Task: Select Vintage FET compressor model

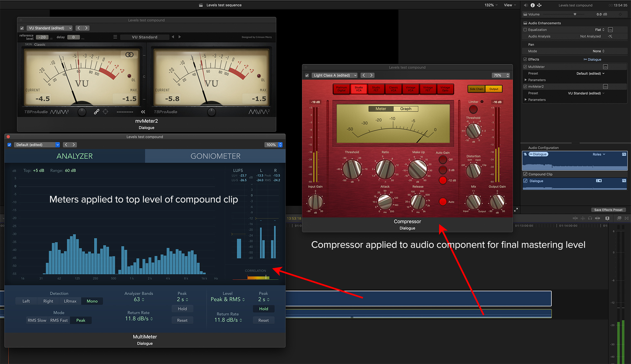Action: pos(428,89)
